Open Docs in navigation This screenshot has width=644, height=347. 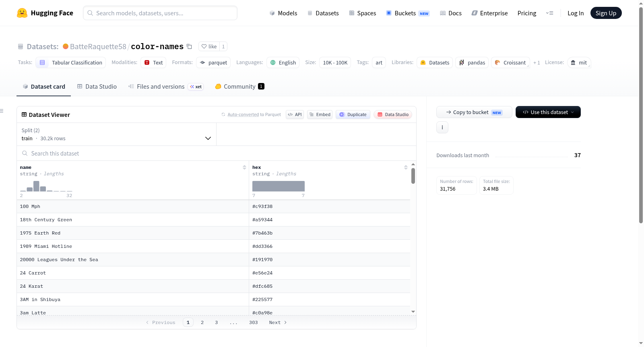451,13
